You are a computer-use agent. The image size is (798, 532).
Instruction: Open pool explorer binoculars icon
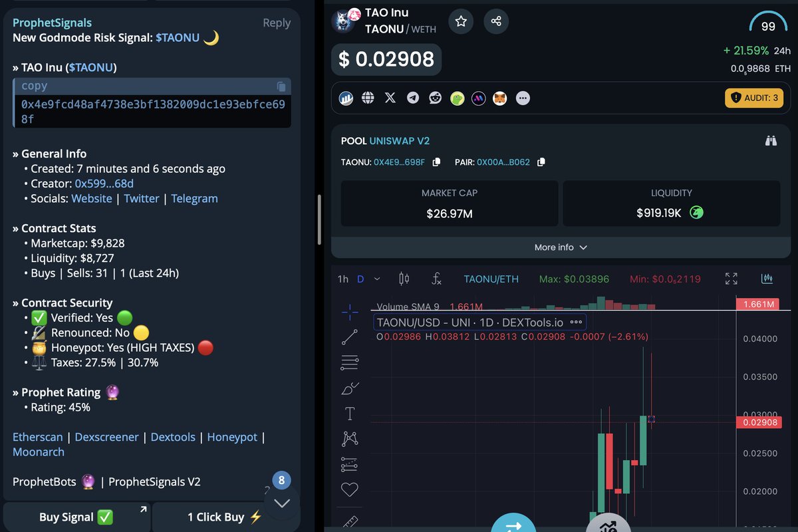pos(771,141)
